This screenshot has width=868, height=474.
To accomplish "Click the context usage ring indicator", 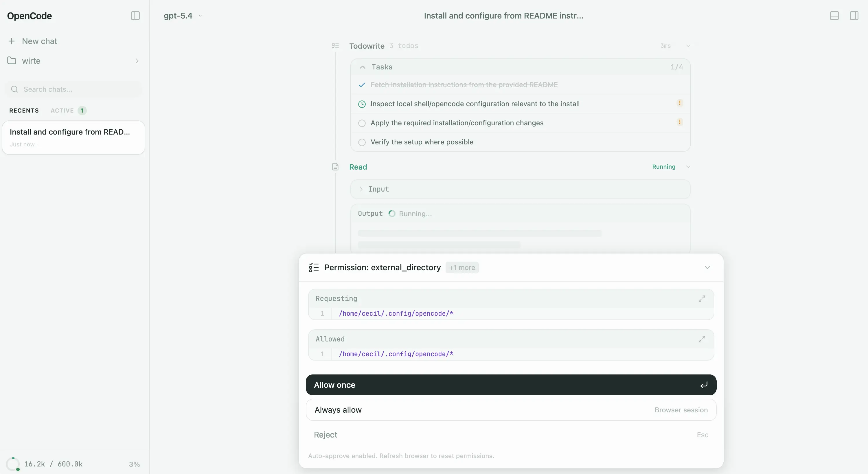I will pos(13,464).
